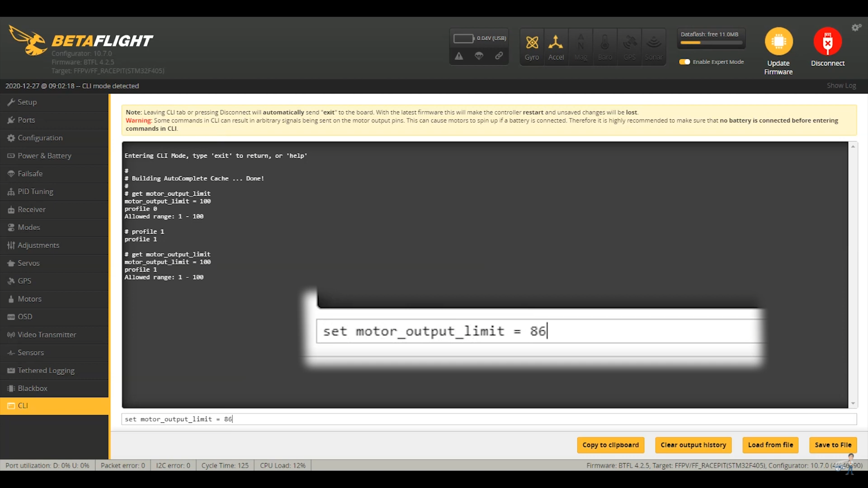Click the Sonar sensor icon
The height and width of the screenshot is (488, 868).
click(x=653, y=46)
